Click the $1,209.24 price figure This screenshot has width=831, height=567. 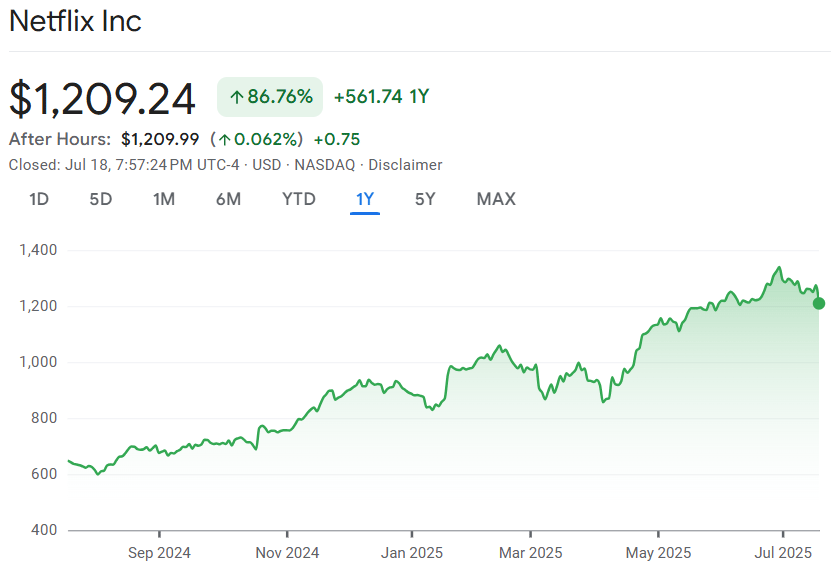(102, 99)
